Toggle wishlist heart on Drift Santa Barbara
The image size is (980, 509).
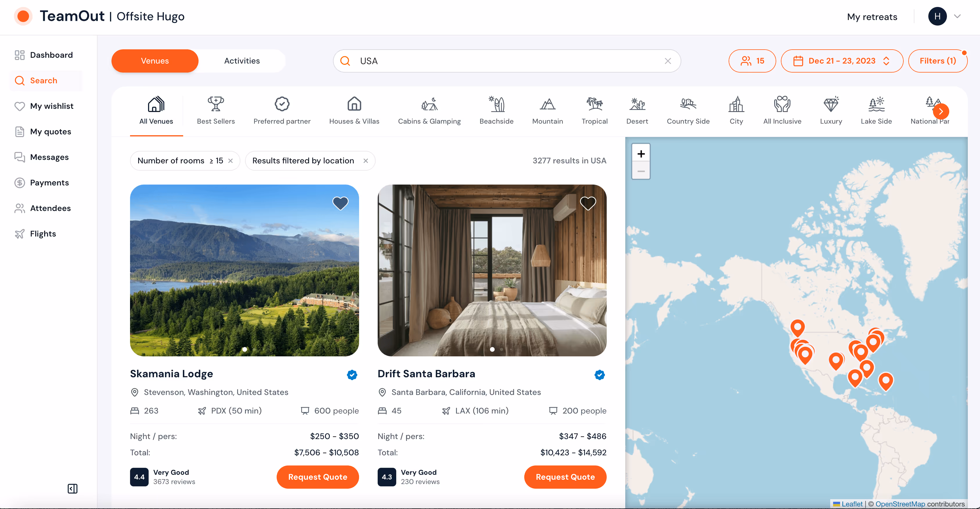pos(588,203)
